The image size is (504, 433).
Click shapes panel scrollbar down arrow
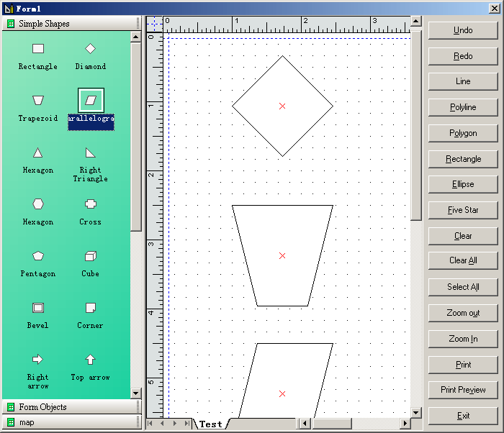pyautogui.click(x=135, y=393)
